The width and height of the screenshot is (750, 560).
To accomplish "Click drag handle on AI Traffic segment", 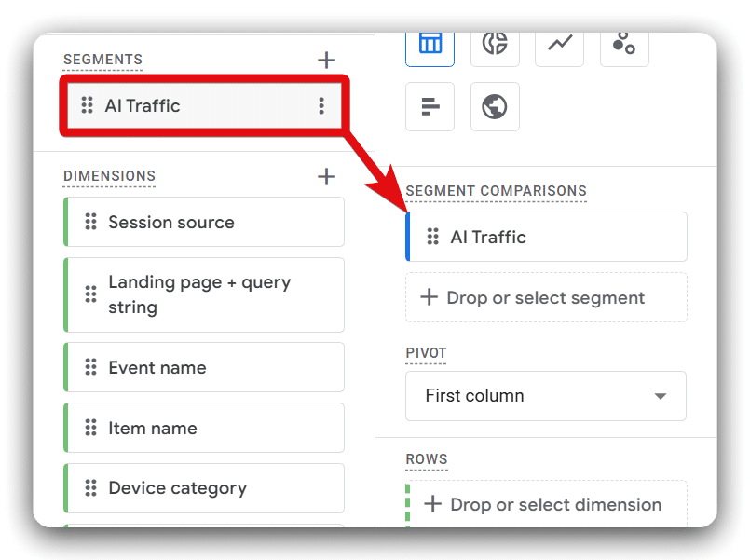I will click(x=87, y=106).
